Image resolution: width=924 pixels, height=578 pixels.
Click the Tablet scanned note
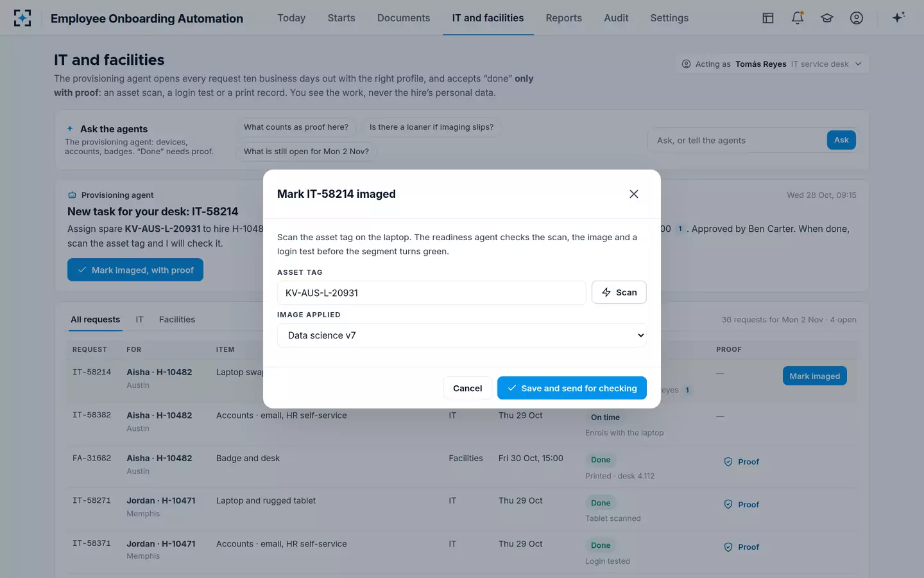[613, 518]
